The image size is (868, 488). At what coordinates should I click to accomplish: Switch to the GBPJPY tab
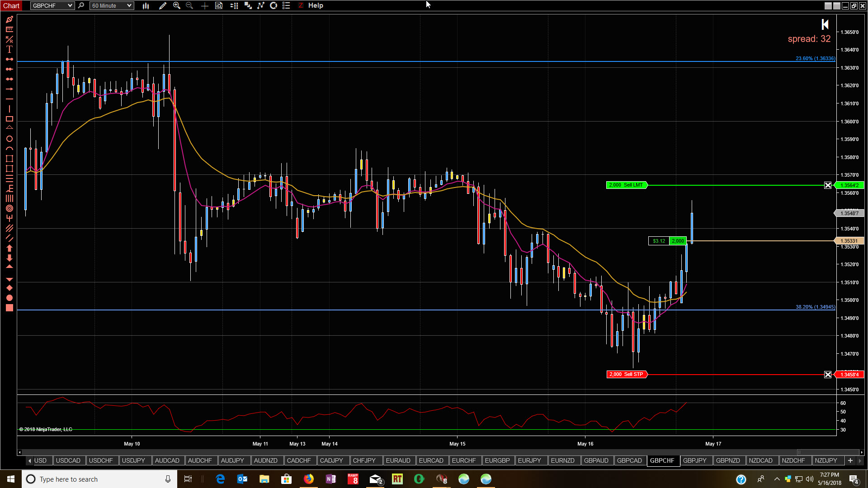point(694,460)
